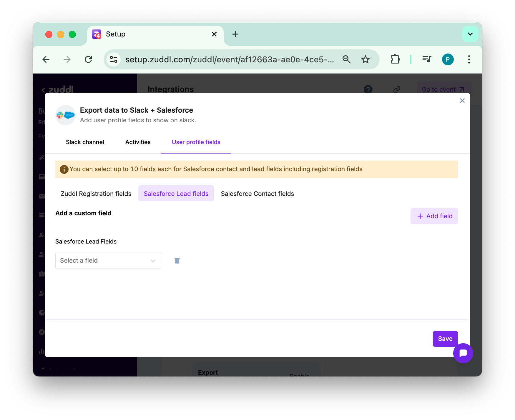Open the Chrome three-dot menu
Viewport: 515px width, 420px height.
click(469, 59)
